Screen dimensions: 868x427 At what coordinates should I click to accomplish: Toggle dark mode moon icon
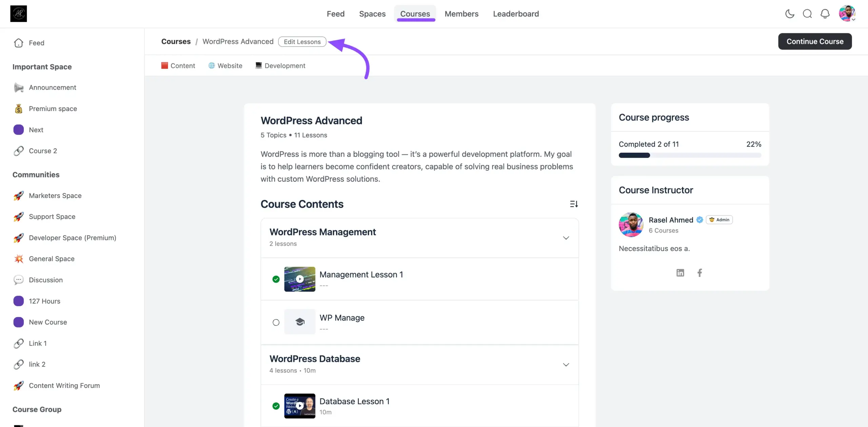tap(790, 14)
